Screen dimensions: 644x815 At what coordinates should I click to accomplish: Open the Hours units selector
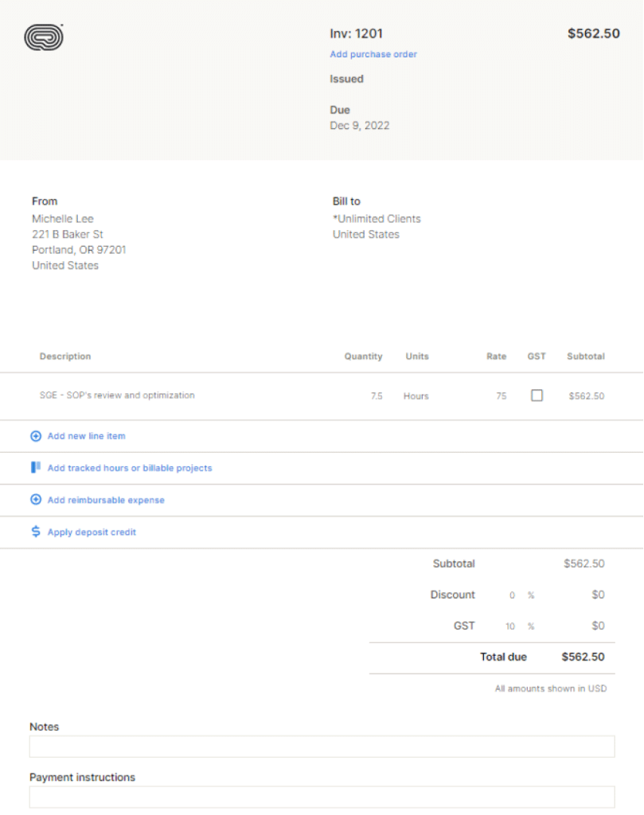[x=417, y=395]
